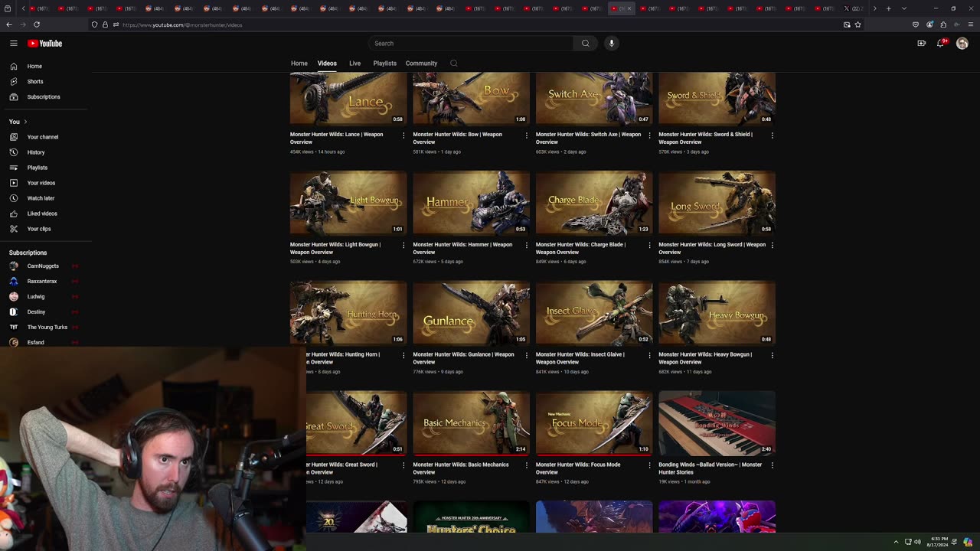The image size is (980, 551).
Task: Play the Hammer weapon thumbnail
Action: point(472,203)
